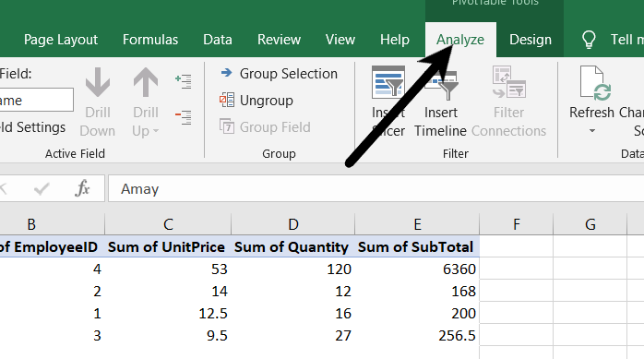Select the cell containing 6360
The height and width of the screenshot is (359, 644).
pos(417,269)
